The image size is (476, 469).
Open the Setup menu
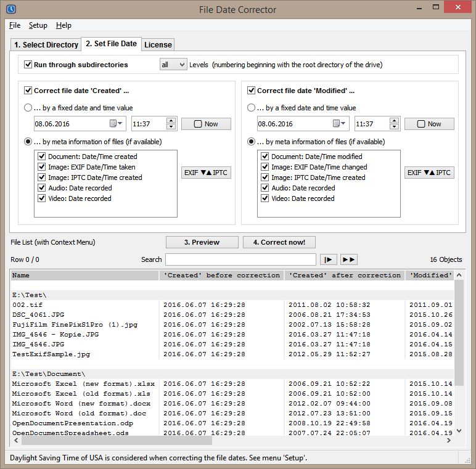pos(38,25)
